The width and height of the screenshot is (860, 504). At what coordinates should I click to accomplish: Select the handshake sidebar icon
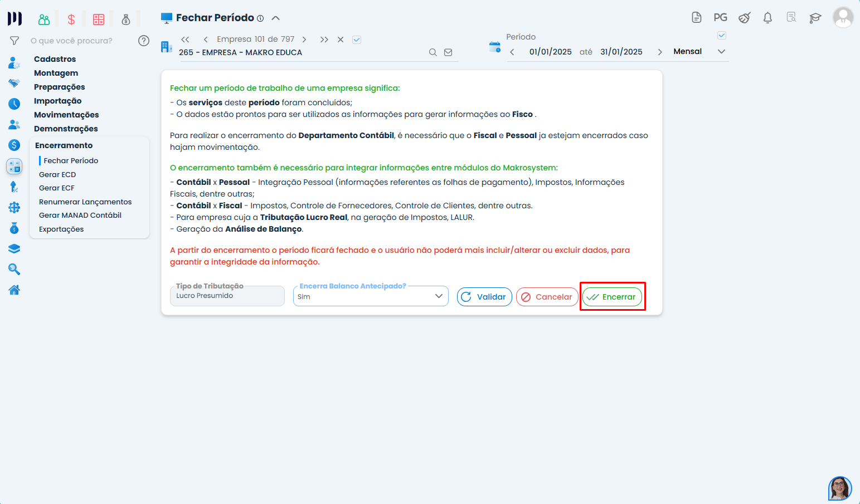click(x=14, y=83)
